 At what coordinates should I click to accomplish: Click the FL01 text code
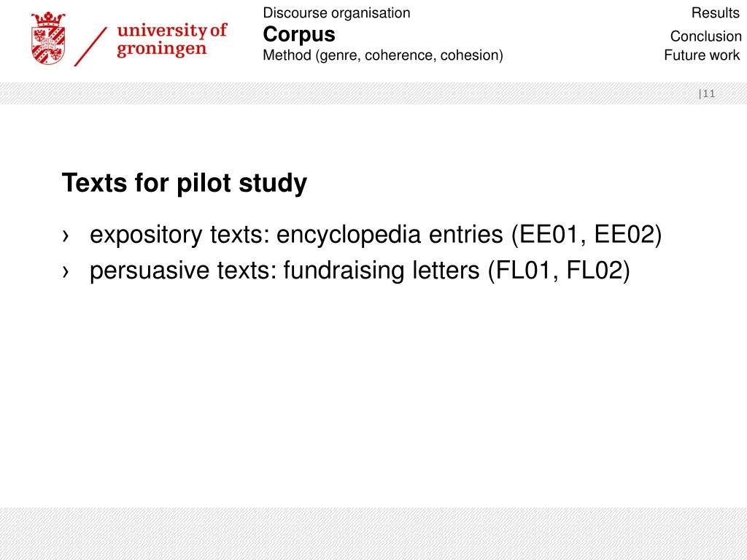point(524,270)
